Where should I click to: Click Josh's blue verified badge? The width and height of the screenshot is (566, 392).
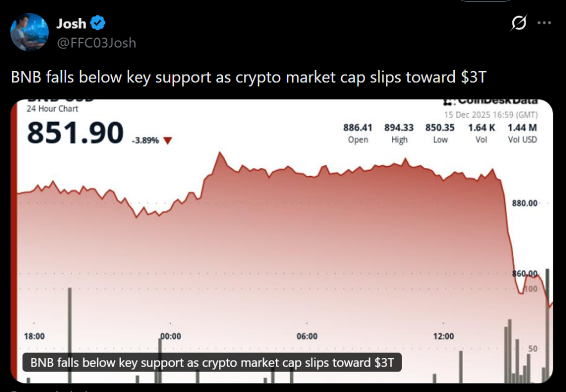pyautogui.click(x=98, y=23)
